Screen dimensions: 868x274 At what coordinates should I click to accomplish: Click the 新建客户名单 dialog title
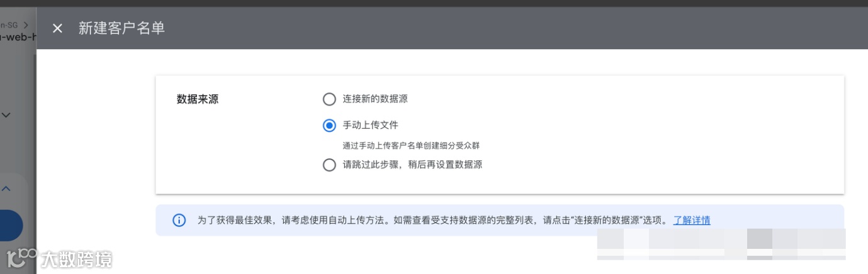coord(121,28)
